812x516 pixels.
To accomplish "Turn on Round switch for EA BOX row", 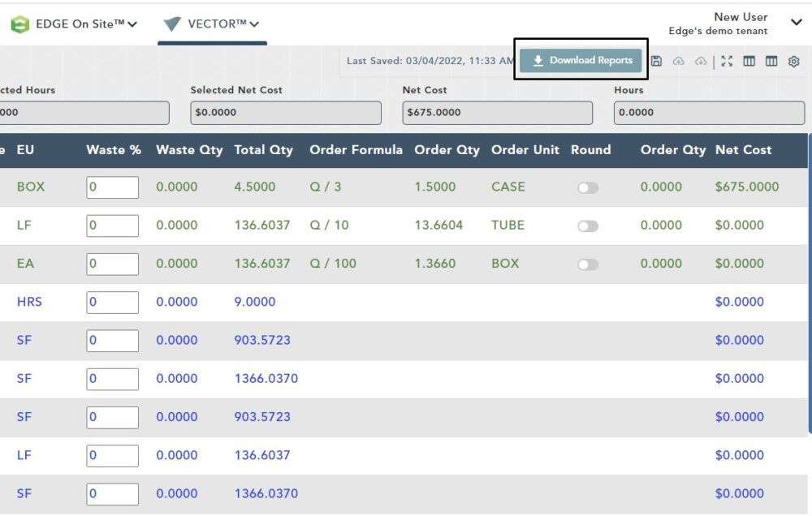I will (588, 264).
